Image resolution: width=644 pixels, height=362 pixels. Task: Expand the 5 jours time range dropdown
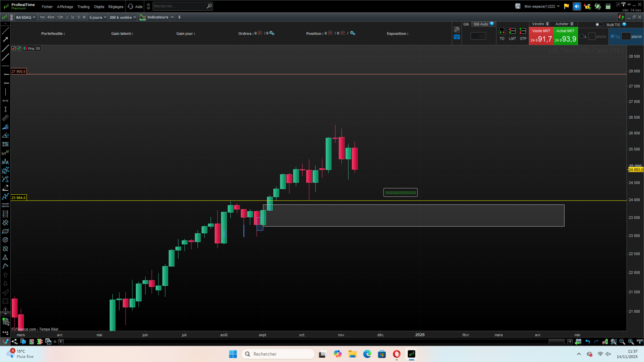point(98,17)
